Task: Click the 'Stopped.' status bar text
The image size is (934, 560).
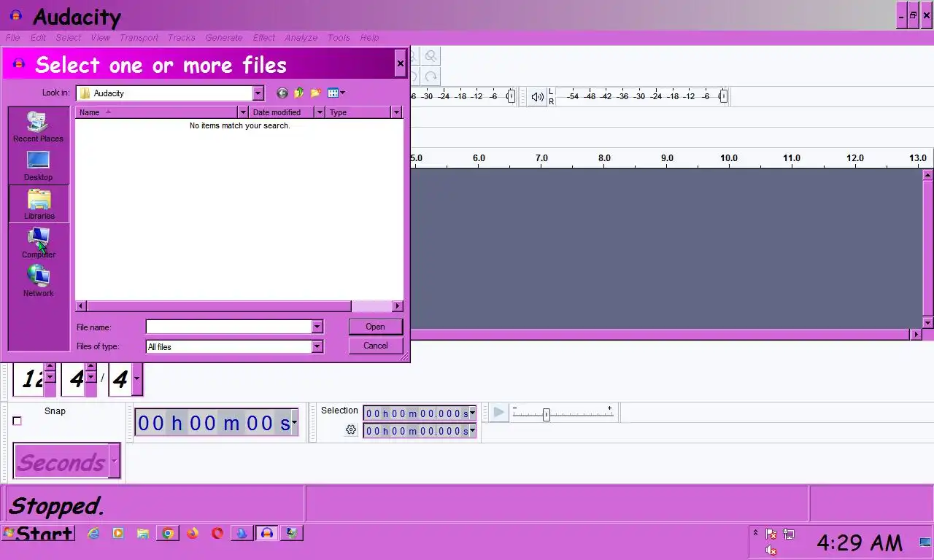Action: click(x=56, y=505)
